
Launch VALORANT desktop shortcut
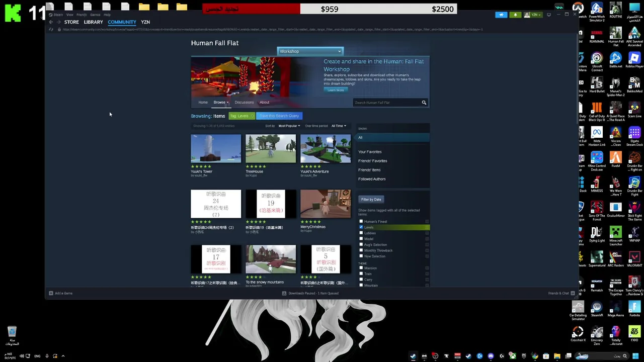(x=634, y=260)
